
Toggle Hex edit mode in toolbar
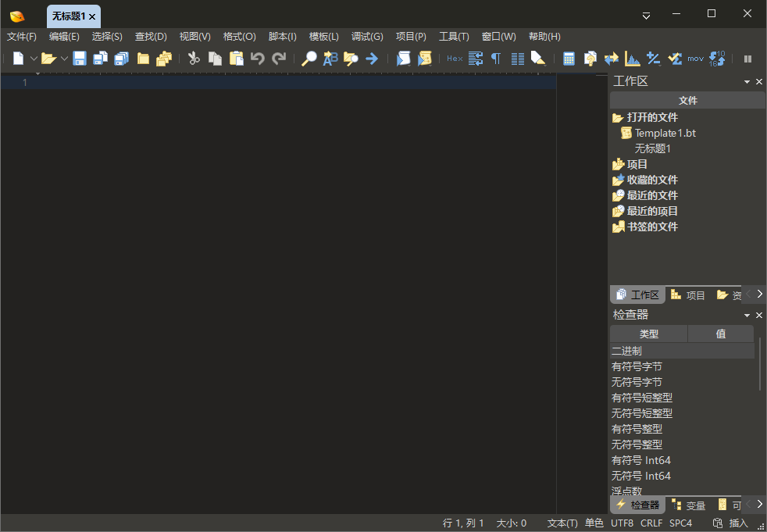pyautogui.click(x=454, y=59)
